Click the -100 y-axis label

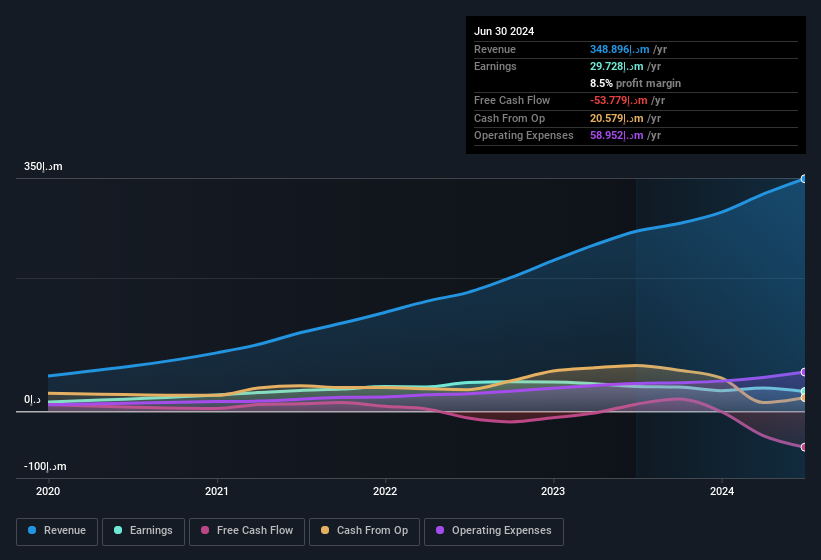point(45,466)
